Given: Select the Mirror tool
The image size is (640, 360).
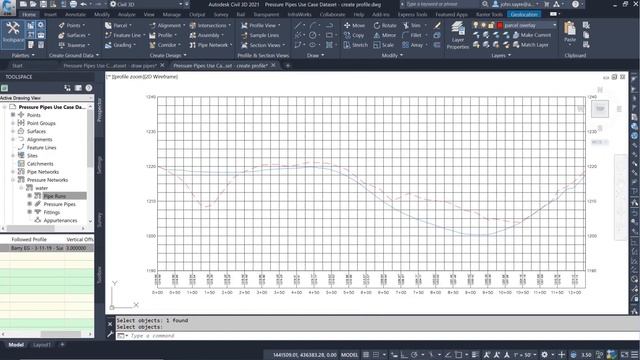Looking at the screenshot, I should (384, 36).
